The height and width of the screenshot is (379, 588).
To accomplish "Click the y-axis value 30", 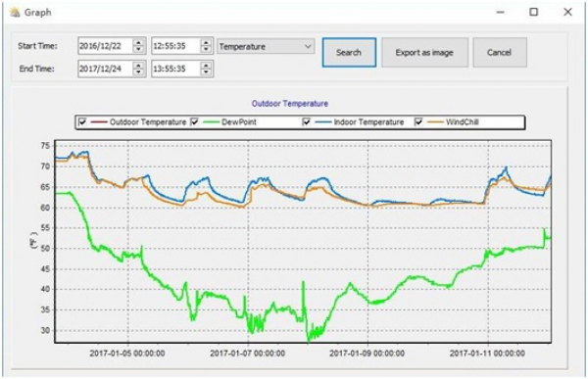I will point(45,331).
